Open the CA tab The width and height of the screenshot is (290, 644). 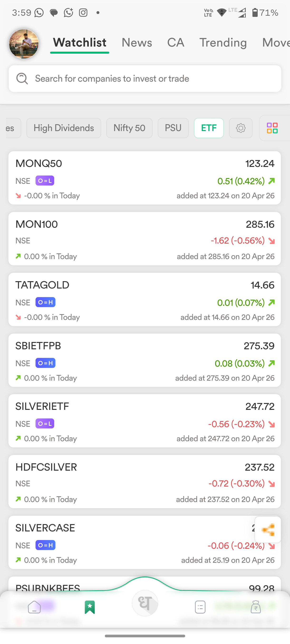coord(176,43)
